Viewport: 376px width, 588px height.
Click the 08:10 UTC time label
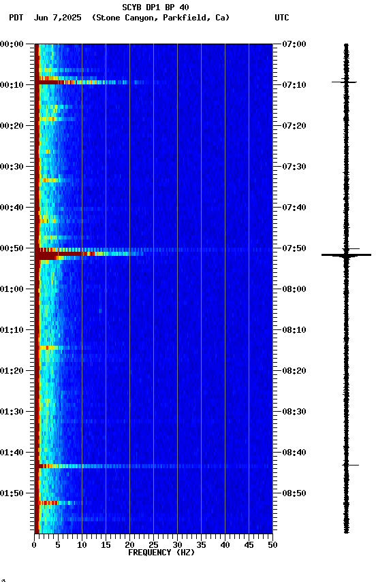[x=294, y=330]
